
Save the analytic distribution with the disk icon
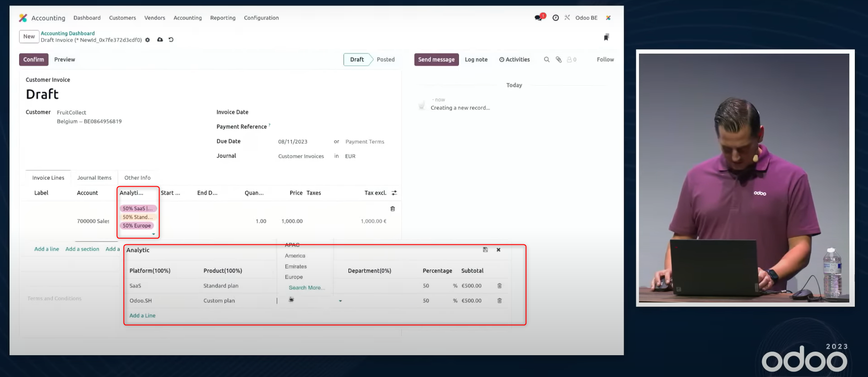[485, 250]
